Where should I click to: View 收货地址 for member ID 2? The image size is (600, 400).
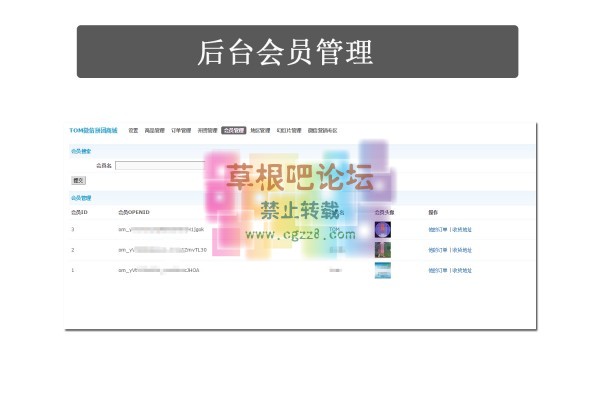(x=462, y=250)
